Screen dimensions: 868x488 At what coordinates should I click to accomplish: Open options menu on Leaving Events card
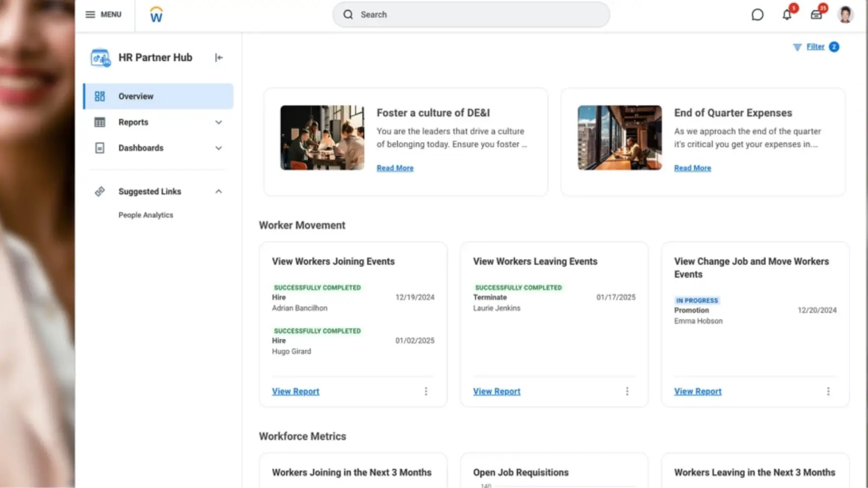627,391
